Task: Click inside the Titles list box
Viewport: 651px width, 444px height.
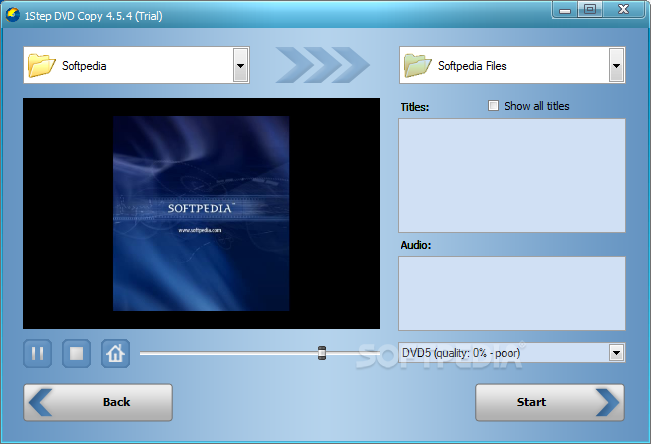Action: pyautogui.click(x=512, y=175)
